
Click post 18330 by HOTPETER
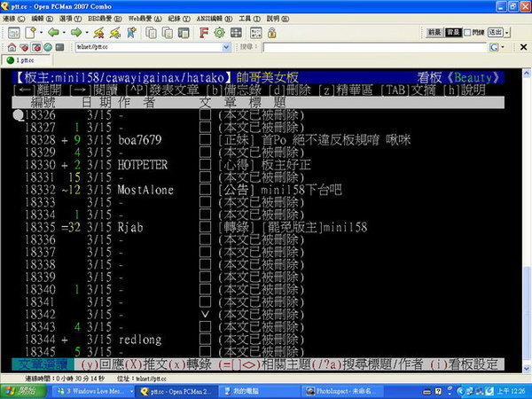point(258,165)
